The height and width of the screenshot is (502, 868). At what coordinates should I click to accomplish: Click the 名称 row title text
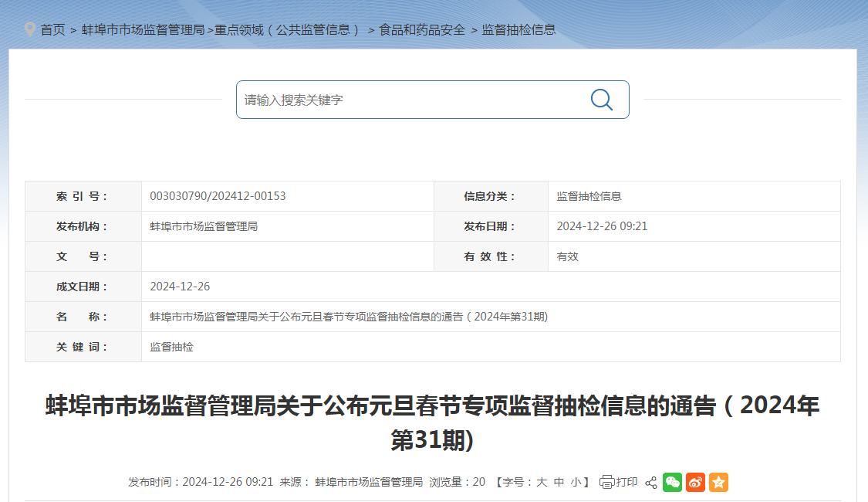[x=349, y=317]
